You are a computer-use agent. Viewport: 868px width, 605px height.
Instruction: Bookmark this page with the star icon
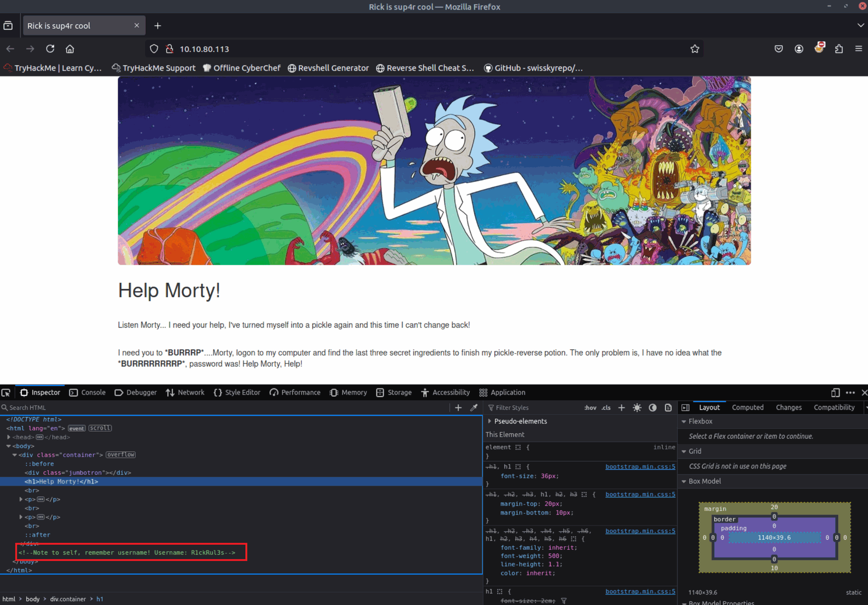pos(694,49)
